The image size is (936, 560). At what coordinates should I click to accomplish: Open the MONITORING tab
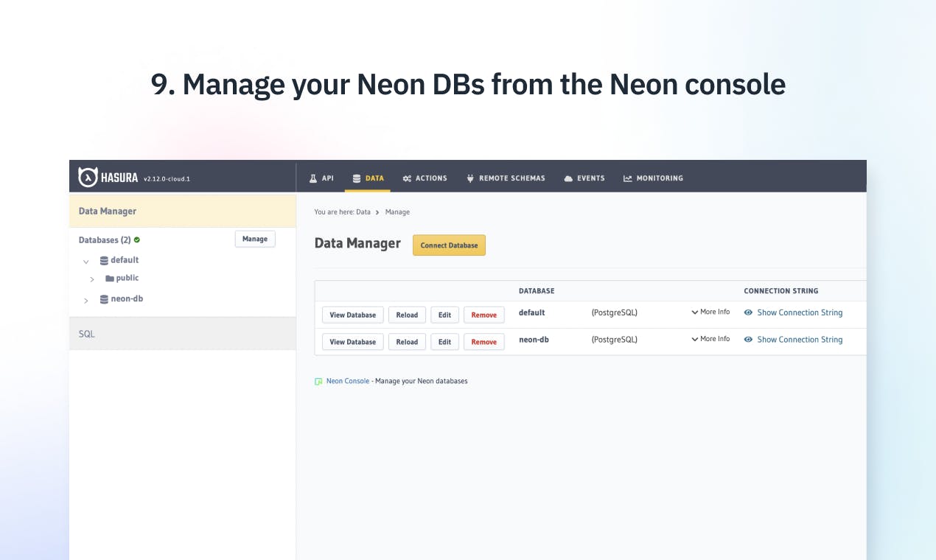pos(653,178)
